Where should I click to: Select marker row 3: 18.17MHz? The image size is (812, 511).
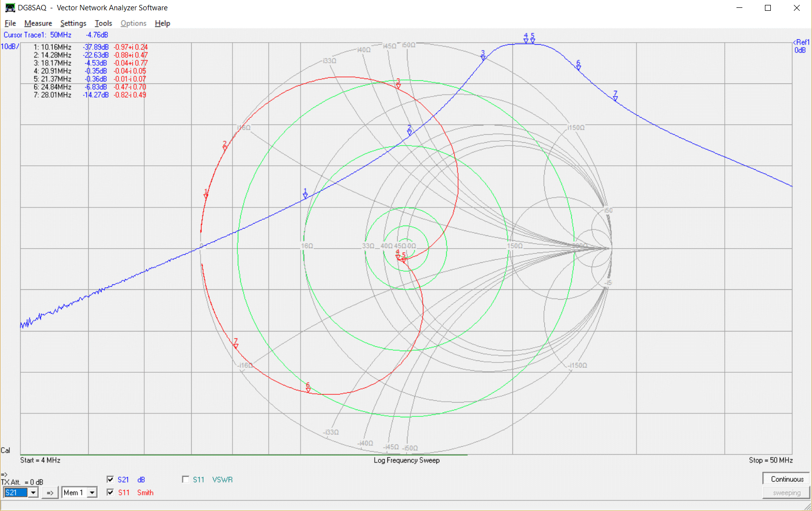click(x=90, y=63)
